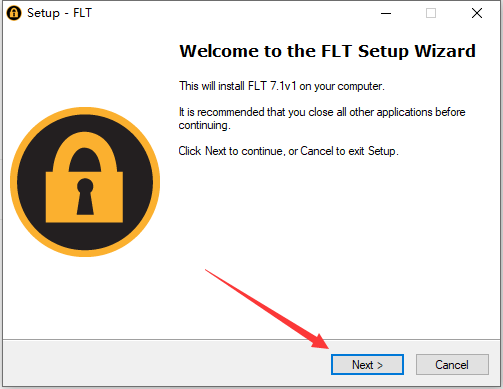The height and width of the screenshot is (389, 503).
Task: Click the "Welcome to the FLT Setup Wizard" heading
Action: pyautogui.click(x=327, y=51)
